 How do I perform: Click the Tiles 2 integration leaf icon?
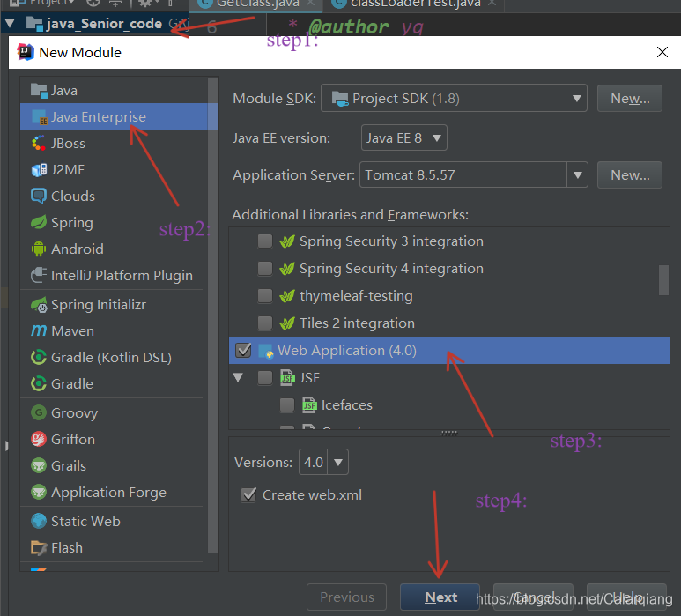tap(287, 323)
